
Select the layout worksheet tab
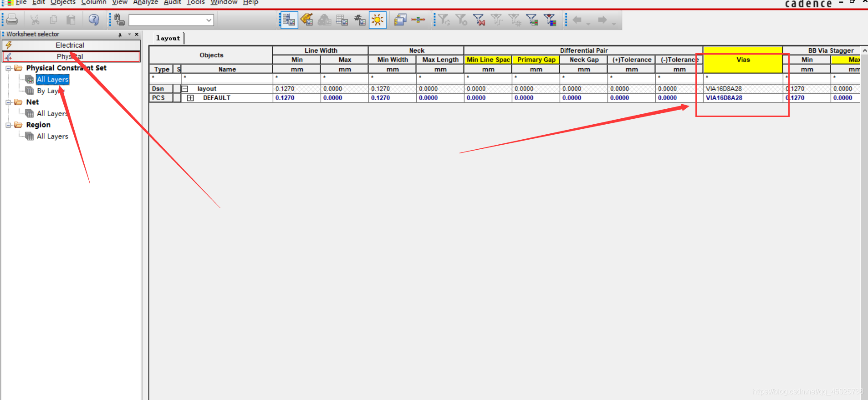coord(168,38)
